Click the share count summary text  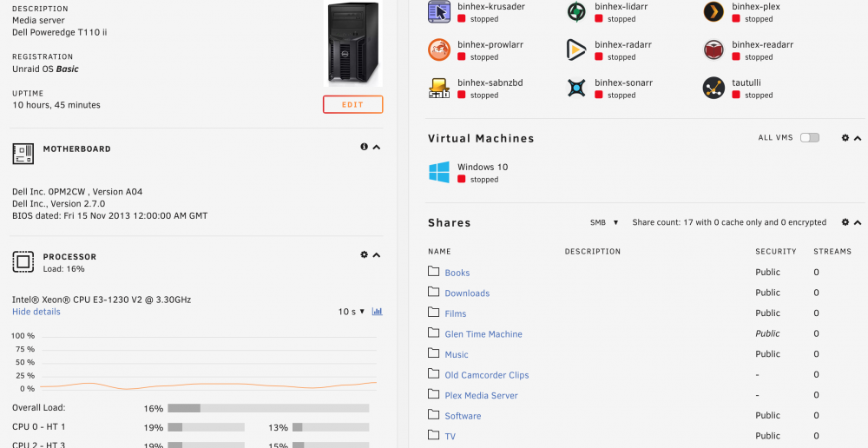730,222
